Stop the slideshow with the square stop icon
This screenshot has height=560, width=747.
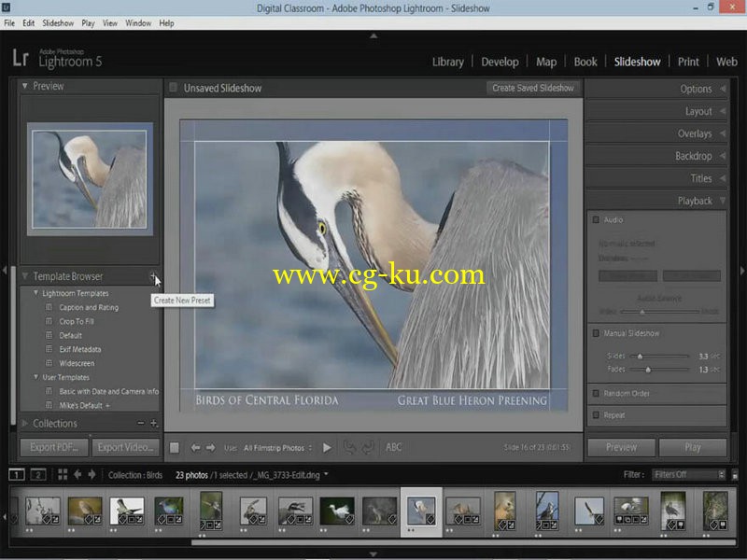[175, 448]
